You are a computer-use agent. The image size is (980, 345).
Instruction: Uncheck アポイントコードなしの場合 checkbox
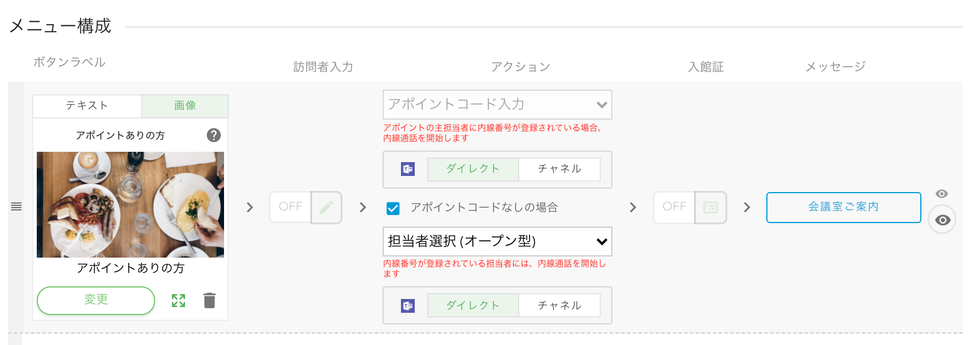(x=393, y=208)
